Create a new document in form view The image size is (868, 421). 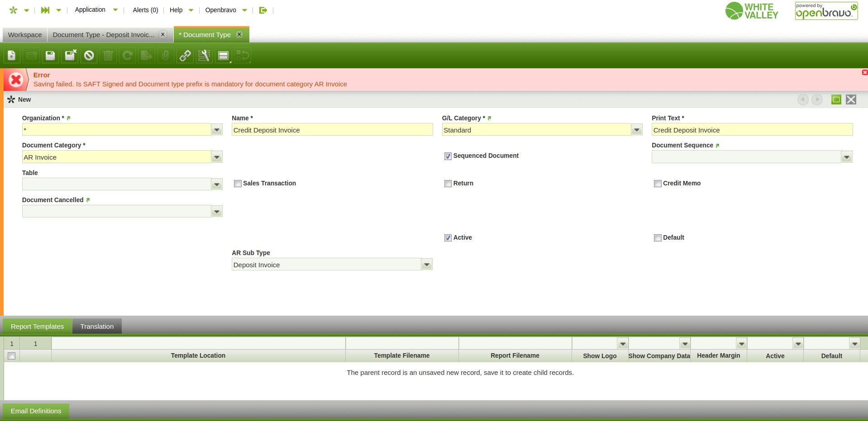click(x=12, y=56)
